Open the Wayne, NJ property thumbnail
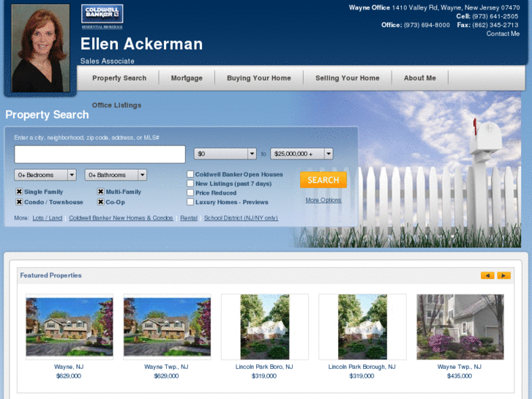This screenshot has width=532, height=399. [70, 327]
